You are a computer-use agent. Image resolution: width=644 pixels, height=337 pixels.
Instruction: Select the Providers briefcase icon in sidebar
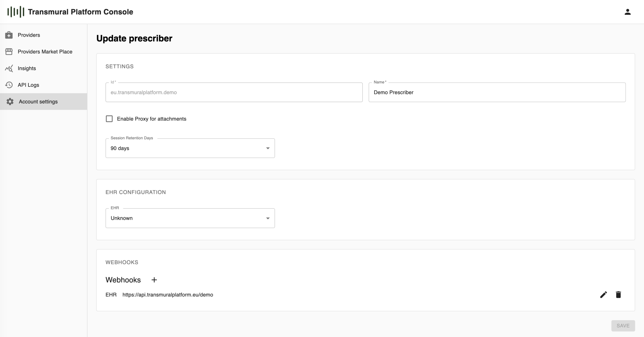pyautogui.click(x=9, y=35)
